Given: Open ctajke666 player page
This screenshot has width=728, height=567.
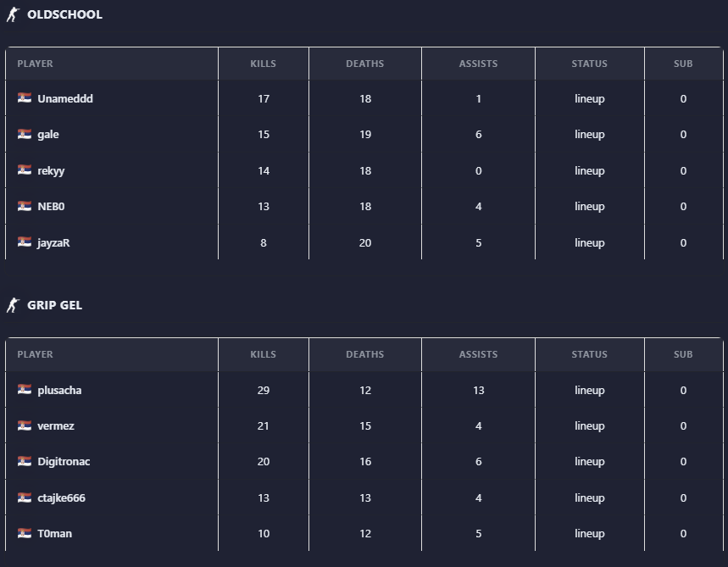Looking at the screenshot, I should [x=61, y=498].
